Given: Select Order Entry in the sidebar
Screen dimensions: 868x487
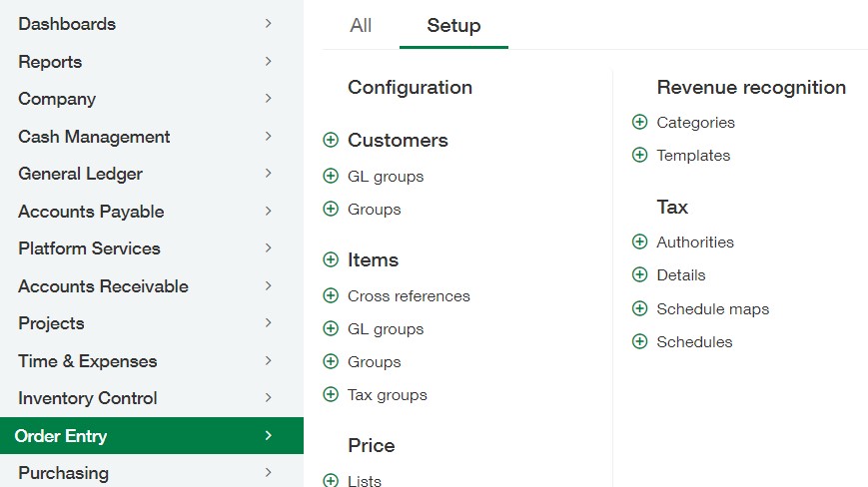Looking at the screenshot, I should point(61,436).
